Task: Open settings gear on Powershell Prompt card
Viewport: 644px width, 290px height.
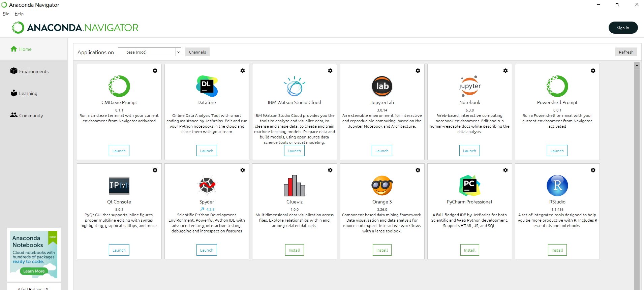Action: click(593, 71)
